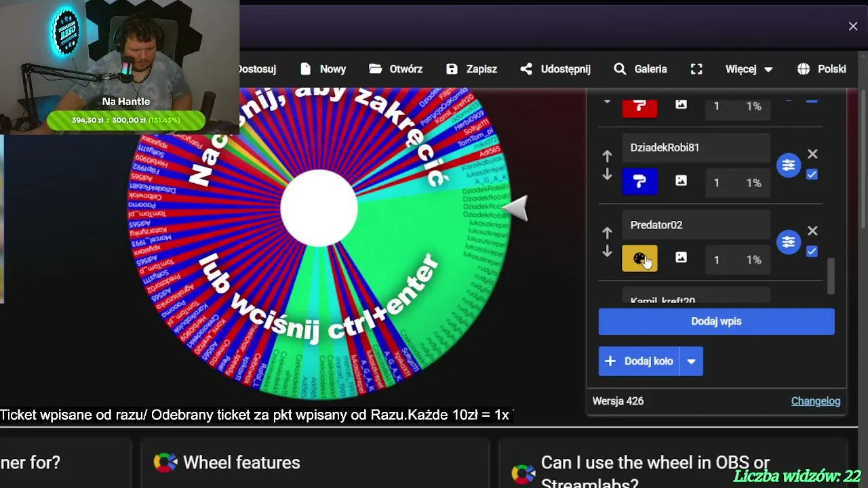Viewport: 868px width, 488px height.
Task: Open the Changelog link
Action: (816, 401)
